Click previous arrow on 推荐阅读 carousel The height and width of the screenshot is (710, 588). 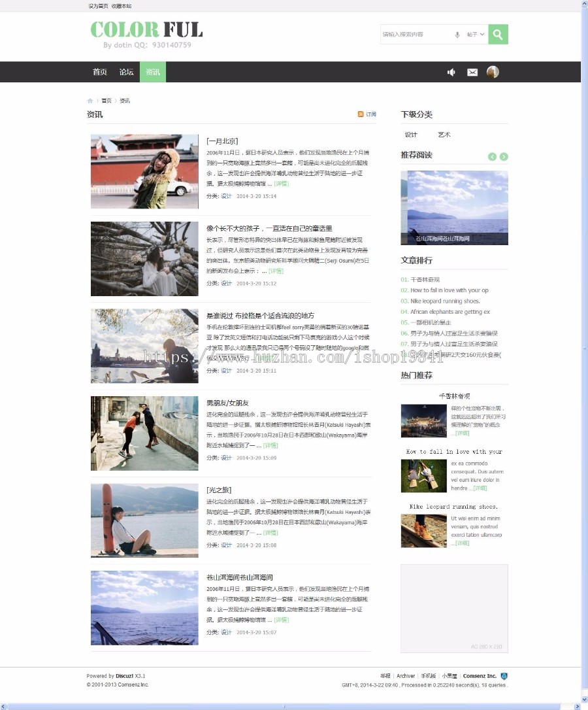tap(492, 157)
